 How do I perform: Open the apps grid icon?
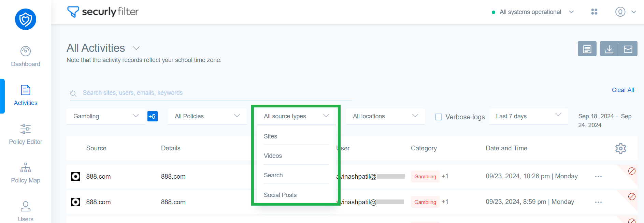[x=594, y=12]
